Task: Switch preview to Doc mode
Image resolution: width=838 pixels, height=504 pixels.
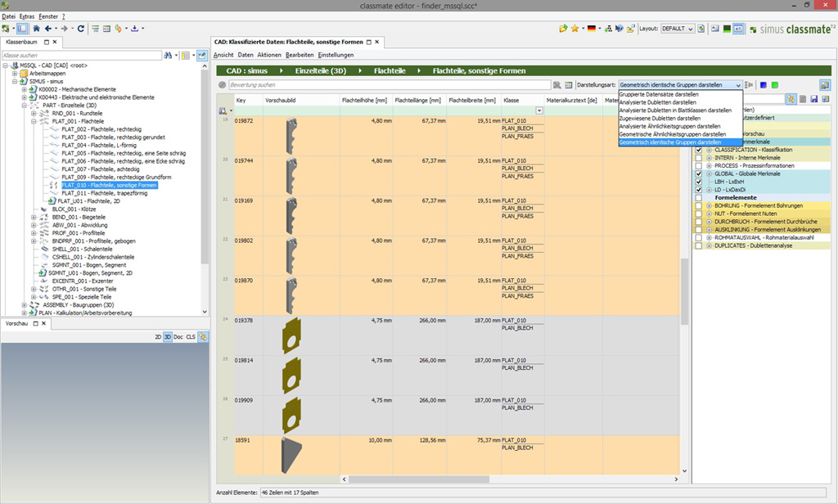Action: point(178,337)
